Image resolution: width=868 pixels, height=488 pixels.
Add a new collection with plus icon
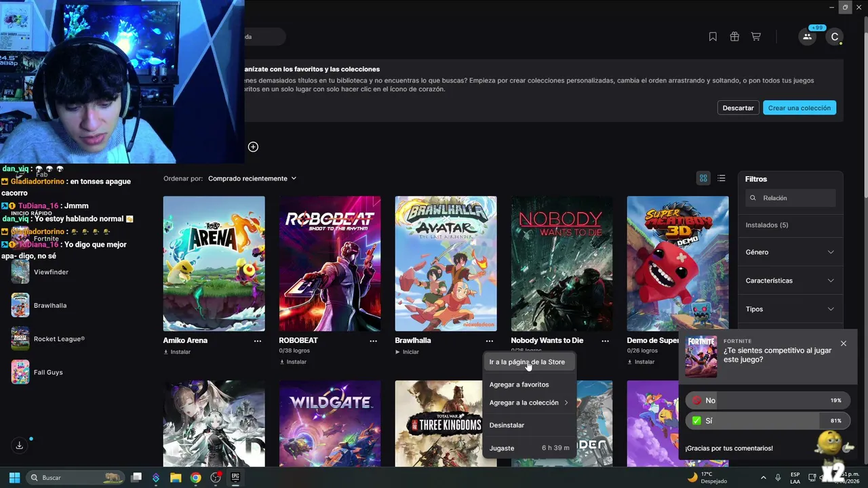(x=253, y=147)
